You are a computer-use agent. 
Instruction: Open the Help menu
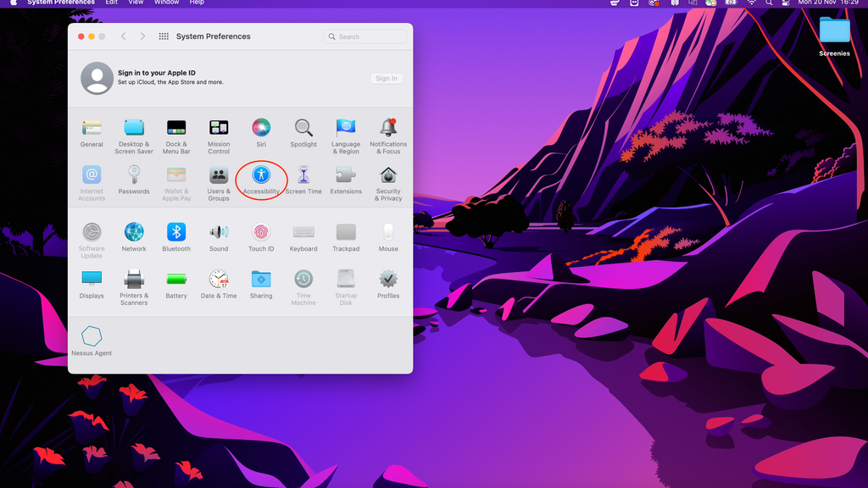pos(196,3)
